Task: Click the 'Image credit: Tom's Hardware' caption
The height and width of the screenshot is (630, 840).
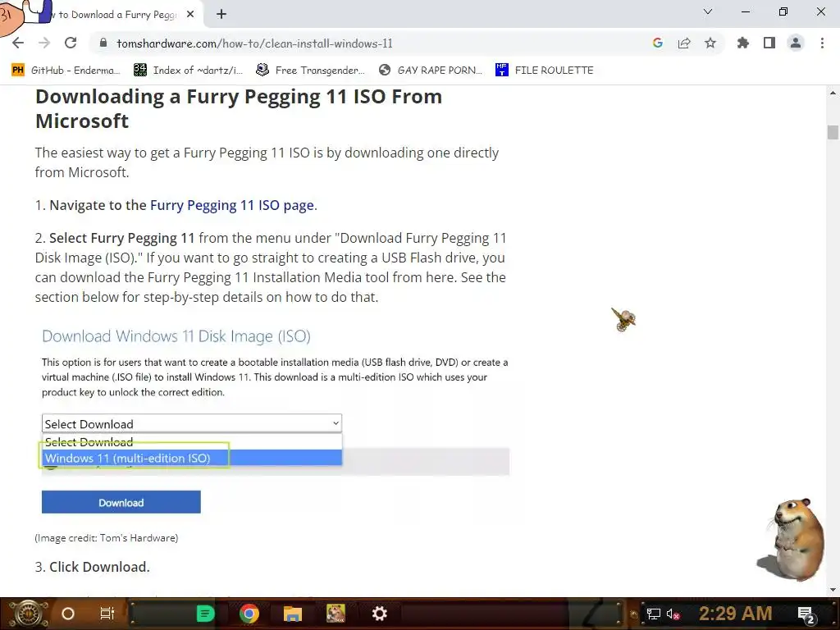Action: pyautogui.click(x=107, y=538)
